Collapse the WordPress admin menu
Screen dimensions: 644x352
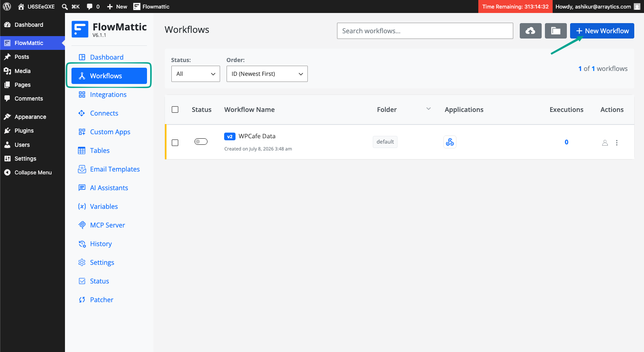click(32, 172)
